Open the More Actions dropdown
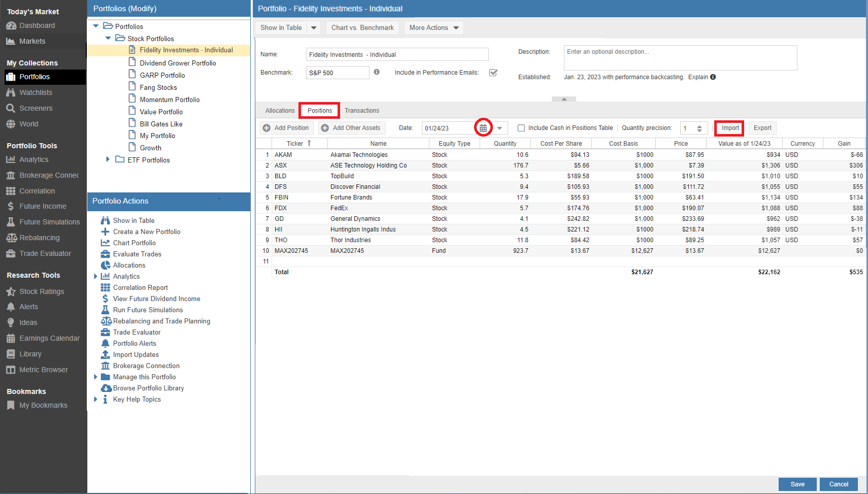868x494 pixels. [x=434, y=28]
